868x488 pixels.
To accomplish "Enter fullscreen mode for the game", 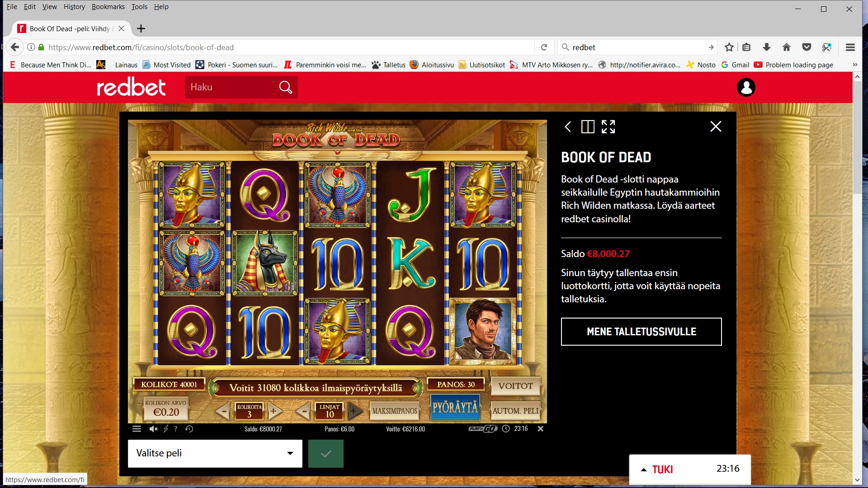I will pos(608,127).
